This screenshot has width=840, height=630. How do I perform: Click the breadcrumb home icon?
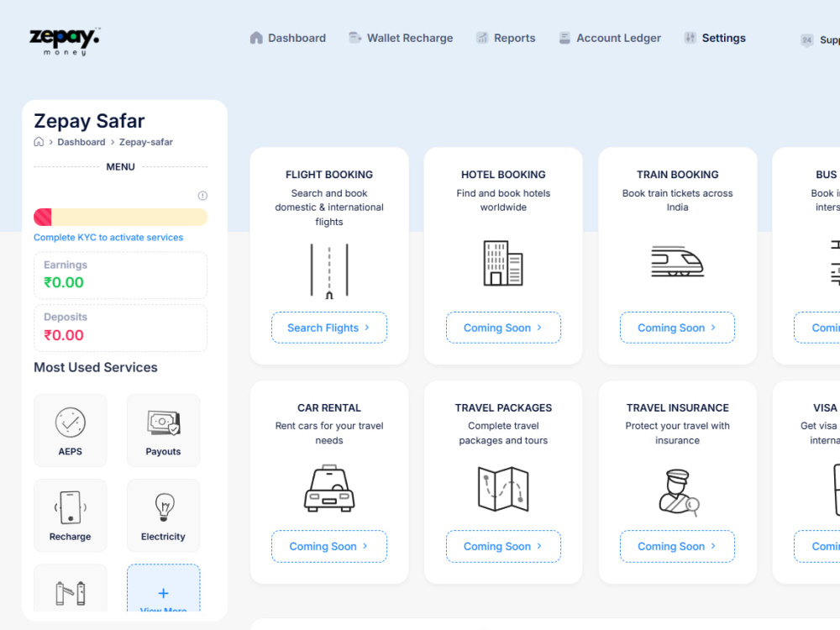tap(39, 142)
